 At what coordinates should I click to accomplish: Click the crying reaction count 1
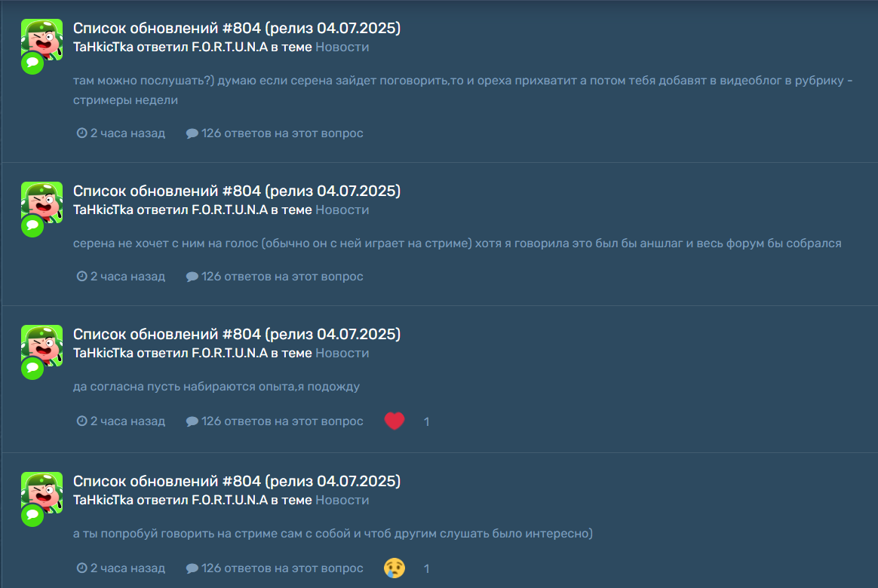tap(427, 569)
